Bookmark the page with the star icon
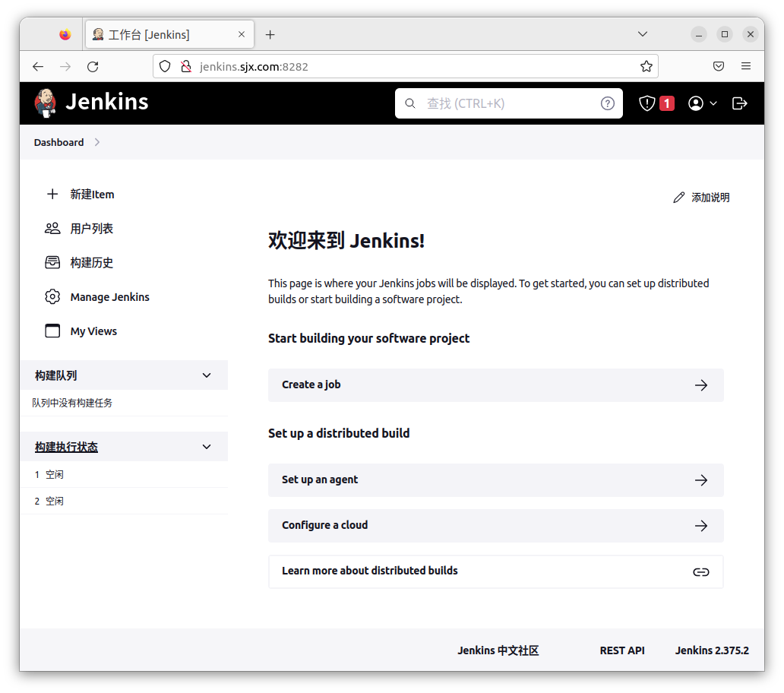 pyautogui.click(x=646, y=66)
